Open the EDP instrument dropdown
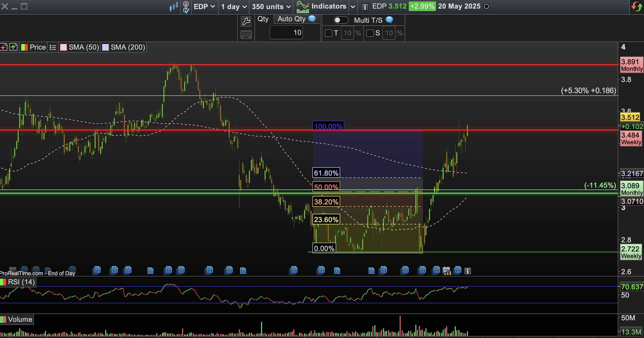Viewport: 644px width, 338px height. pyautogui.click(x=204, y=7)
